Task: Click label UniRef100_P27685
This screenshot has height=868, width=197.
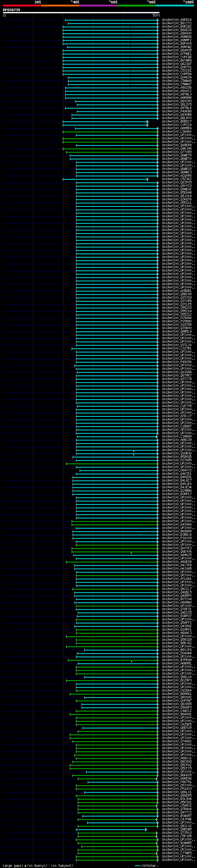Action: (x=176, y=460)
